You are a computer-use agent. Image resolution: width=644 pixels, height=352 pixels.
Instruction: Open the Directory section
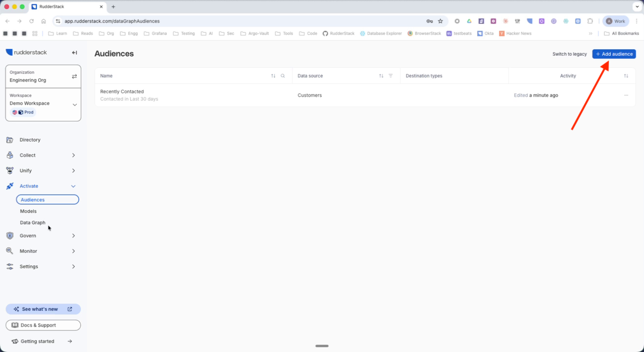[x=30, y=140]
